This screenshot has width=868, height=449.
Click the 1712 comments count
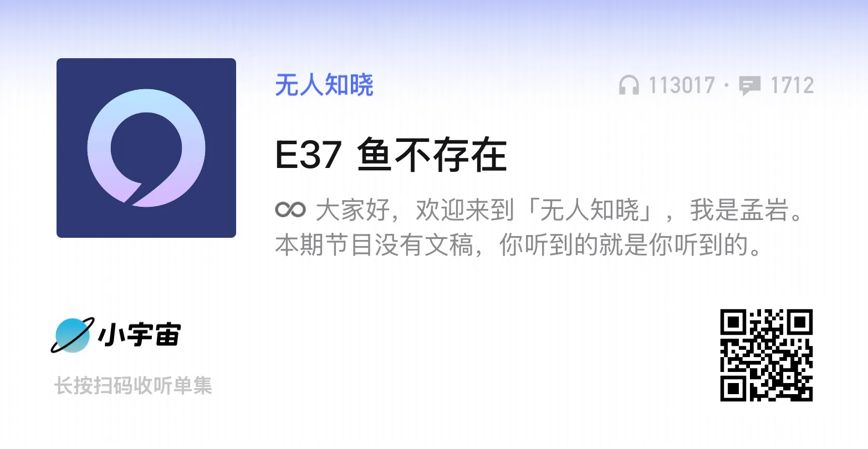792,86
